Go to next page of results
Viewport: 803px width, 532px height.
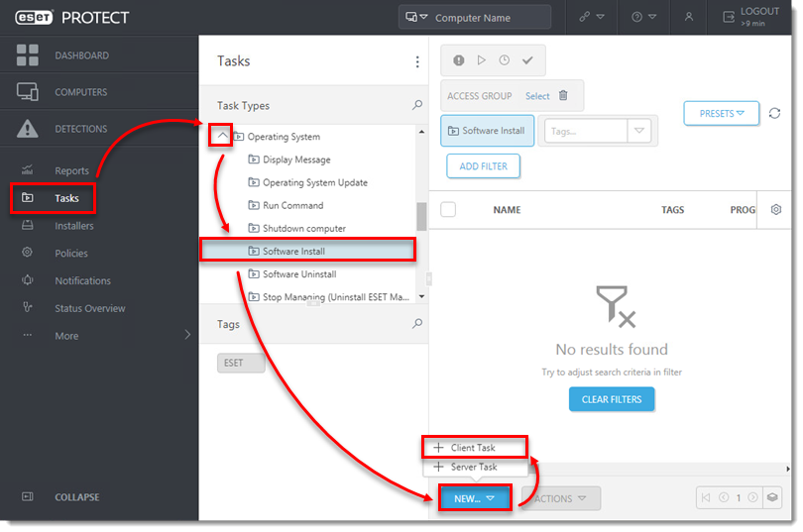click(x=752, y=497)
